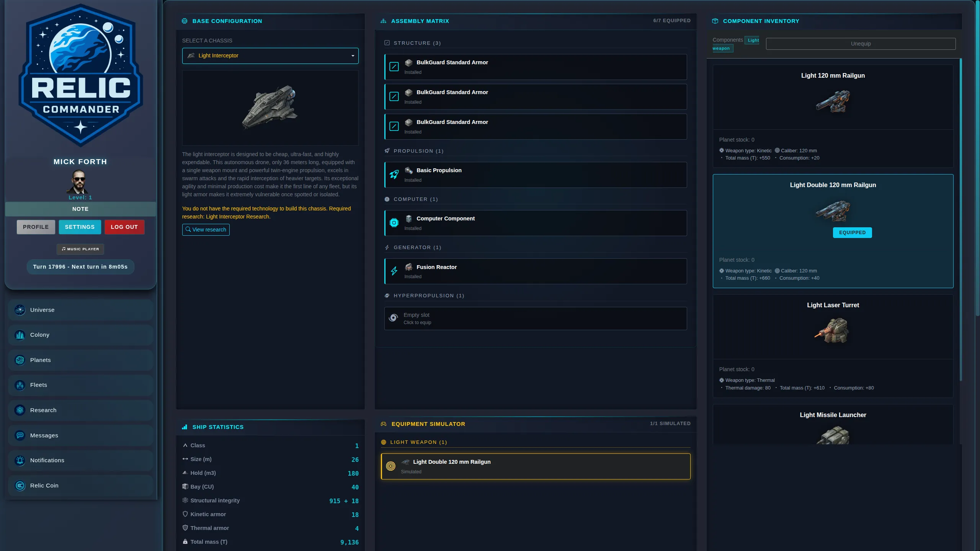The image size is (980, 551).
Task: Select the Universe navigation icon
Action: [x=20, y=310]
